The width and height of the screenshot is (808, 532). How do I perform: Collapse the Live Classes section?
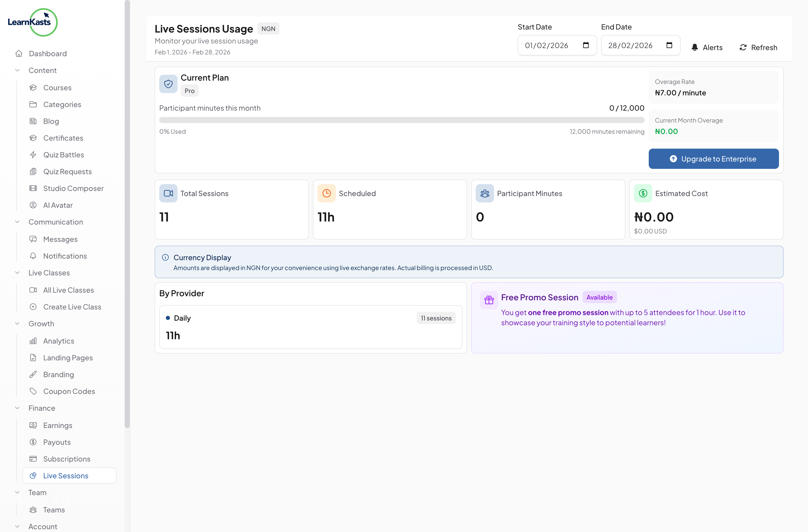[17, 273]
